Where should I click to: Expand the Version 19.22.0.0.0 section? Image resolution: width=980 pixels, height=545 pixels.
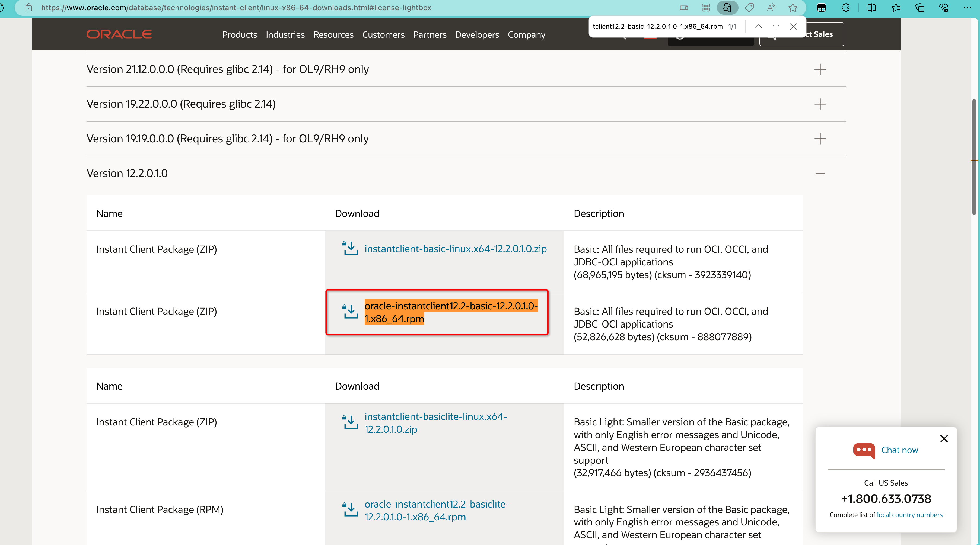point(820,104)
